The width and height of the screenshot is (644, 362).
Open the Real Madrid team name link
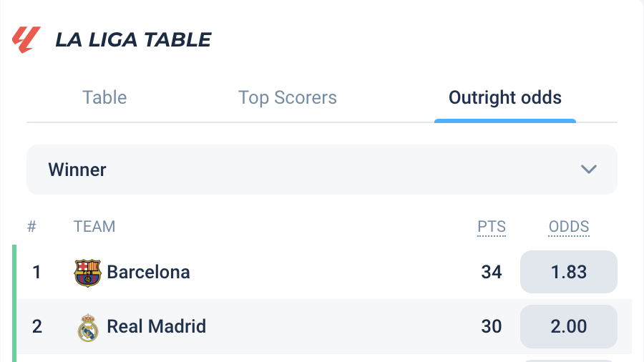click(x=157, y=326)
